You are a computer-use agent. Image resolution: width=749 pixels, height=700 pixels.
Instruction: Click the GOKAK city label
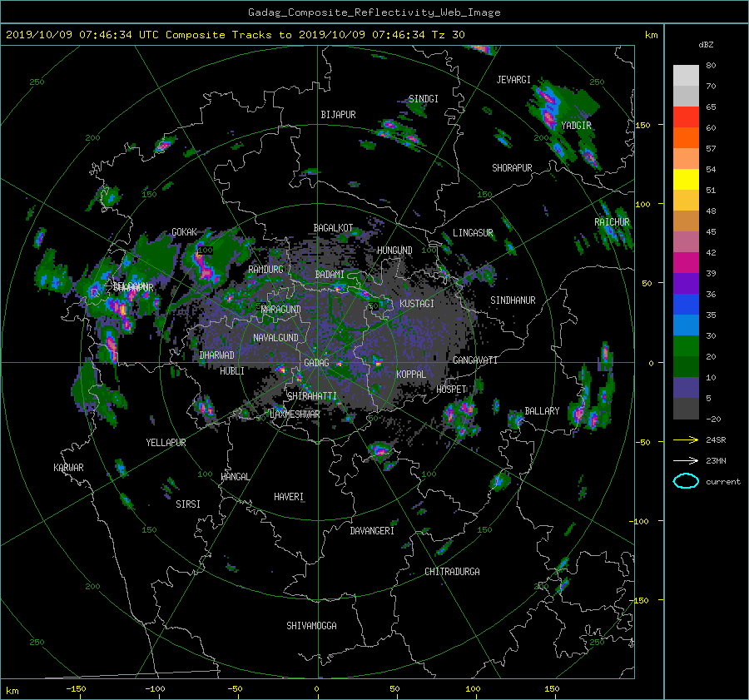pyautogui.click(x=184, y=231)
